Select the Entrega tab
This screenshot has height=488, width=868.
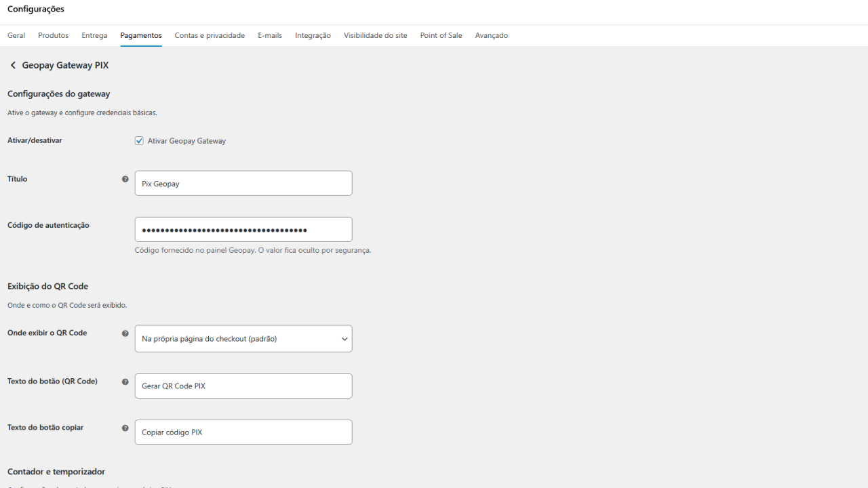tap(94, 35)
